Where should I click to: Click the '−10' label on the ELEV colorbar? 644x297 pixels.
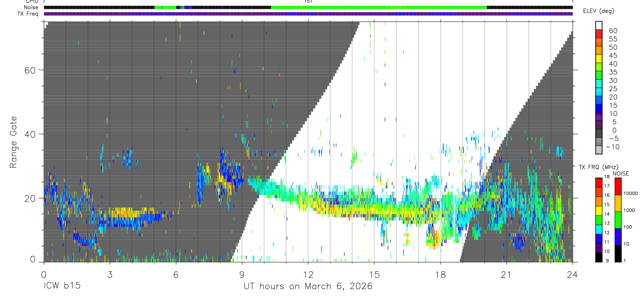tap(613, 147)
